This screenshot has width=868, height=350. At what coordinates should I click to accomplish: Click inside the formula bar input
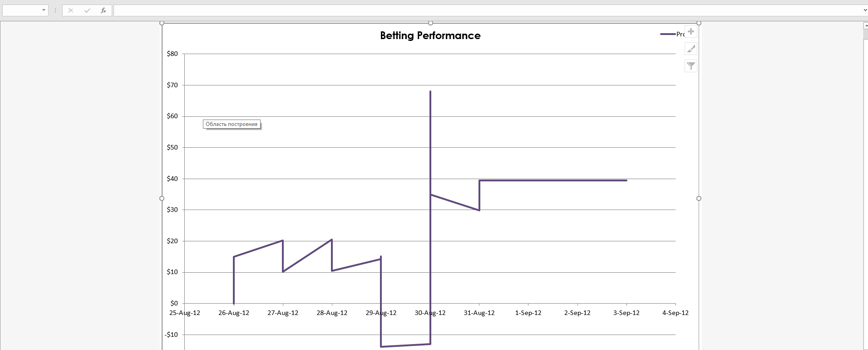(x=488, y=10)
